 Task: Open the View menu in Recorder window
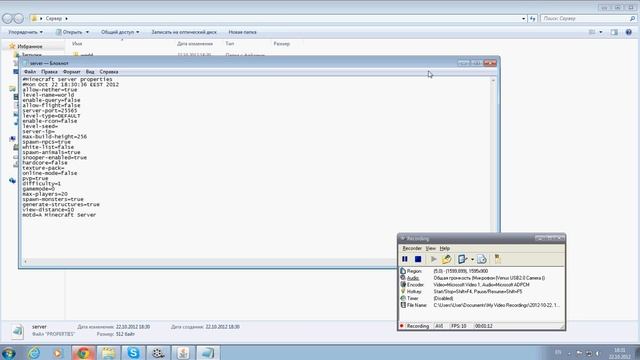(431, 248)
